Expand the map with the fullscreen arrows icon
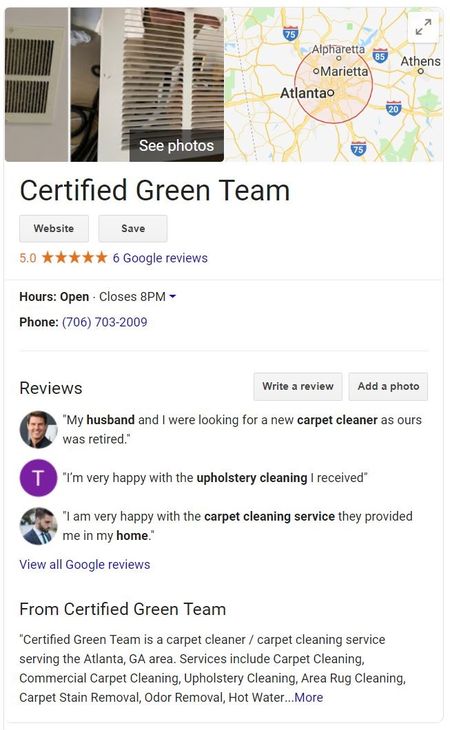 point(423,27)
